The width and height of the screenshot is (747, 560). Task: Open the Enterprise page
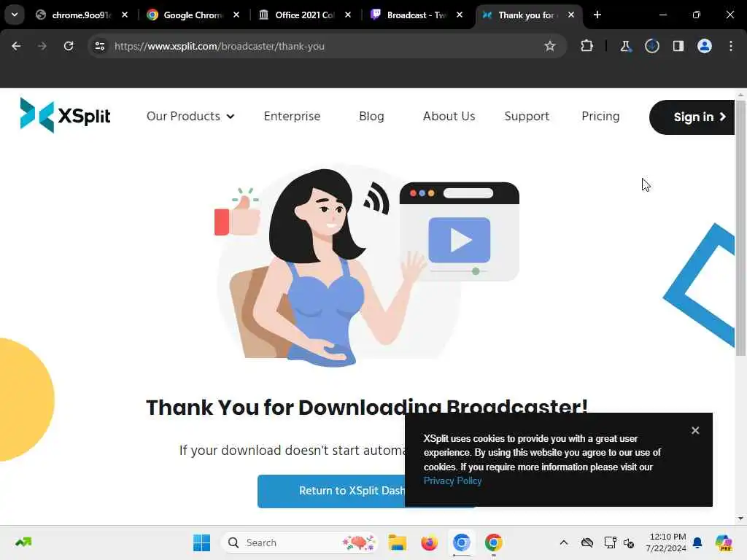(x=292, y=116)
